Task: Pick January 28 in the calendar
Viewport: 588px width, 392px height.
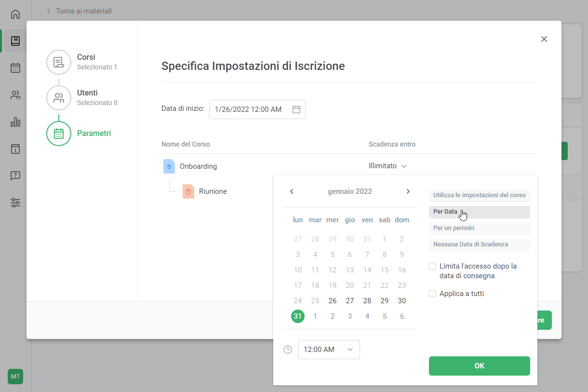Action: click(367, 301)
